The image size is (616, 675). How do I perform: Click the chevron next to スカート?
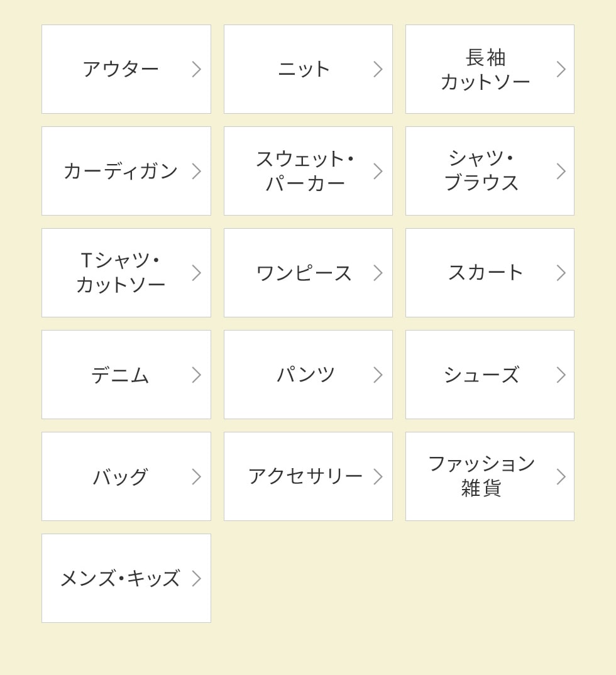pos(561,273)
